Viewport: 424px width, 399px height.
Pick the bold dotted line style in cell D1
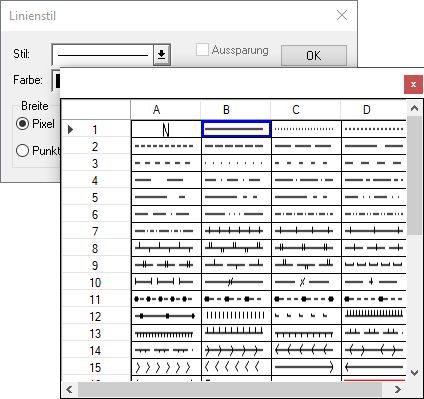coord(374,129)
